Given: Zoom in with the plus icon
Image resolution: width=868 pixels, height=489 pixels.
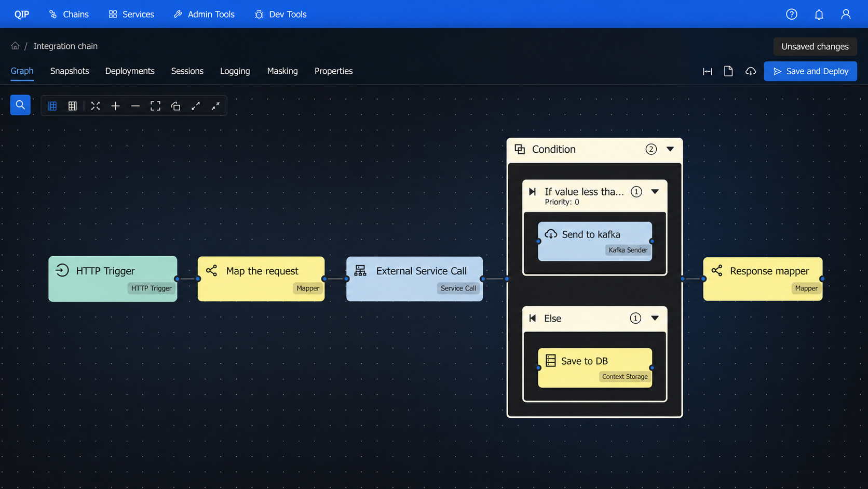Looking at the screenshot, I should click(x=115, y=106).
